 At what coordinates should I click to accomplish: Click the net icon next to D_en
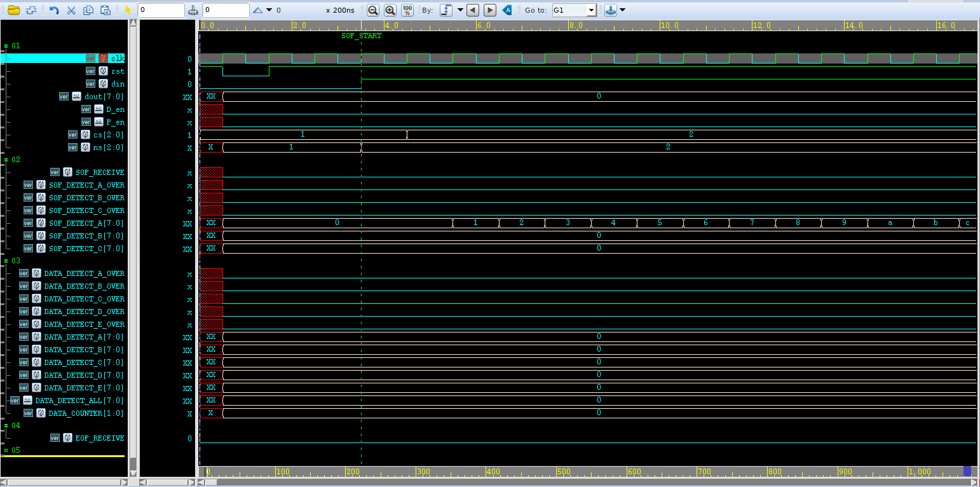[99, 109]
